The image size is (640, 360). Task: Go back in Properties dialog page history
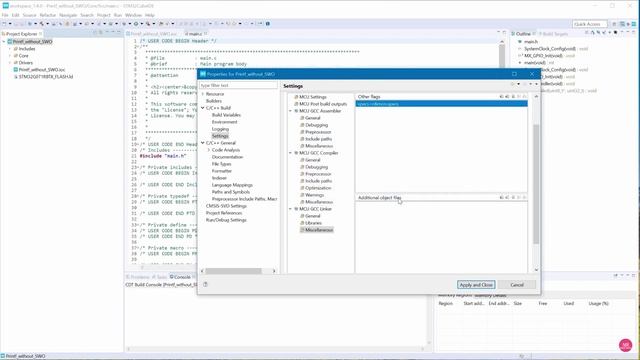click(513, 84)
